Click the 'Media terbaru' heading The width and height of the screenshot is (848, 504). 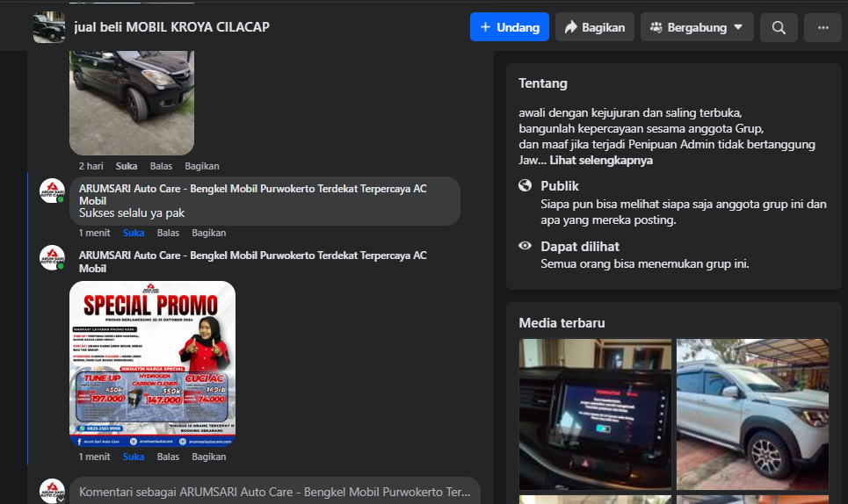point(562,322)
